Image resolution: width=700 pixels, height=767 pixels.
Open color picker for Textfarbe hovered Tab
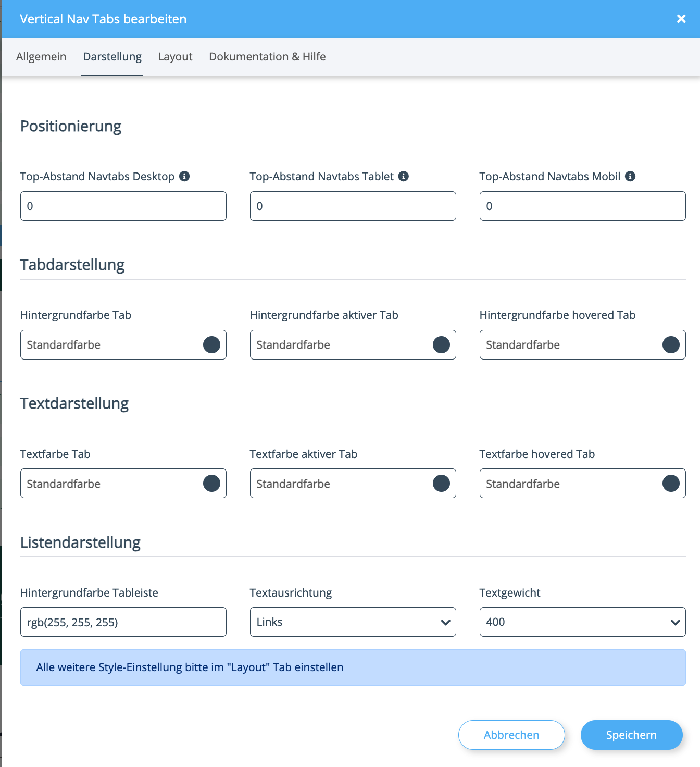tap(671, 484)
